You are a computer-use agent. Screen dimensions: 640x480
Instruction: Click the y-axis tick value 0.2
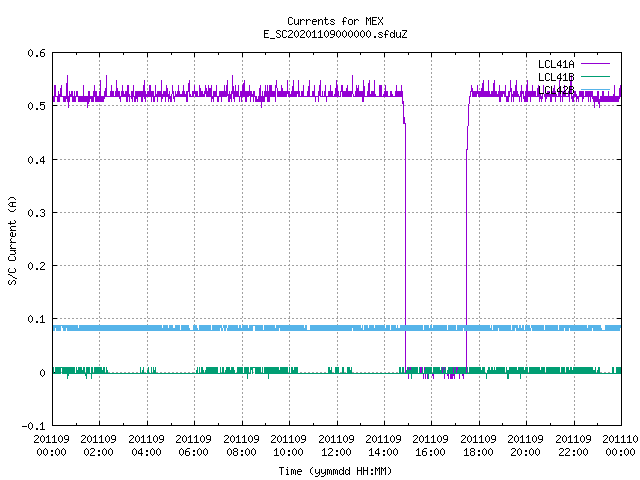(x=36, y=266)
